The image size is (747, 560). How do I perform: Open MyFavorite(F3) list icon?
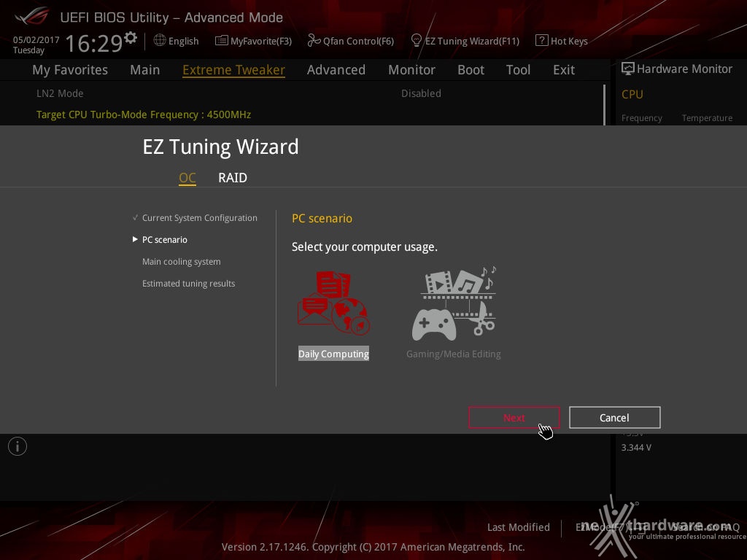point(222,41)
